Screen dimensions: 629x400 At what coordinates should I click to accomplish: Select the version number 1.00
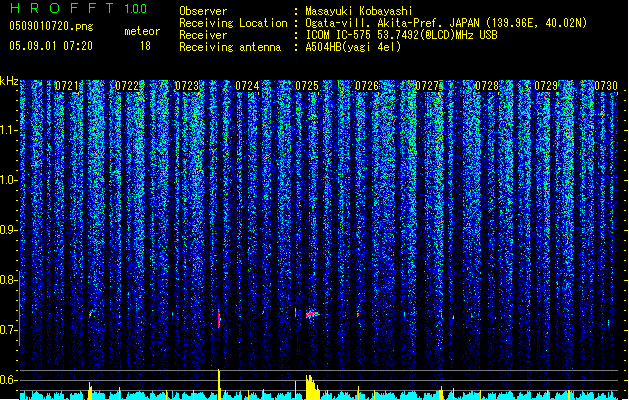point(135,8)
